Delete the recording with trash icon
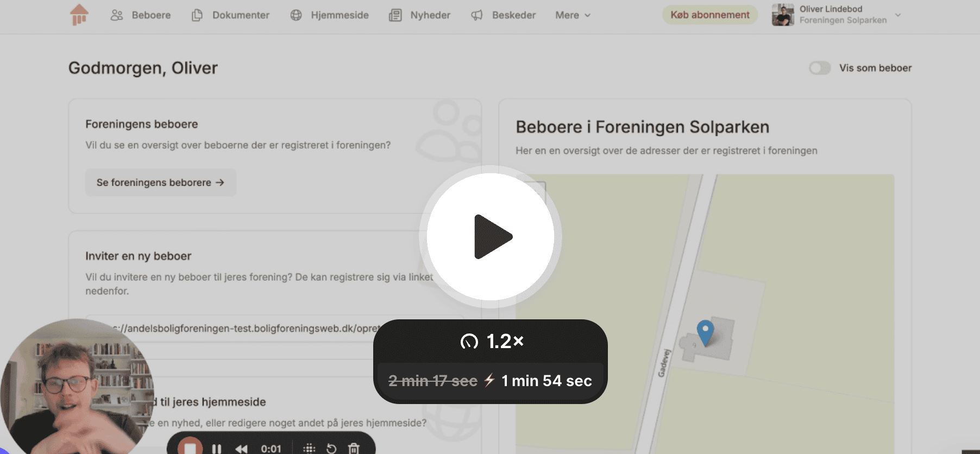The image size is (980, 454). (x=354, y=449)
